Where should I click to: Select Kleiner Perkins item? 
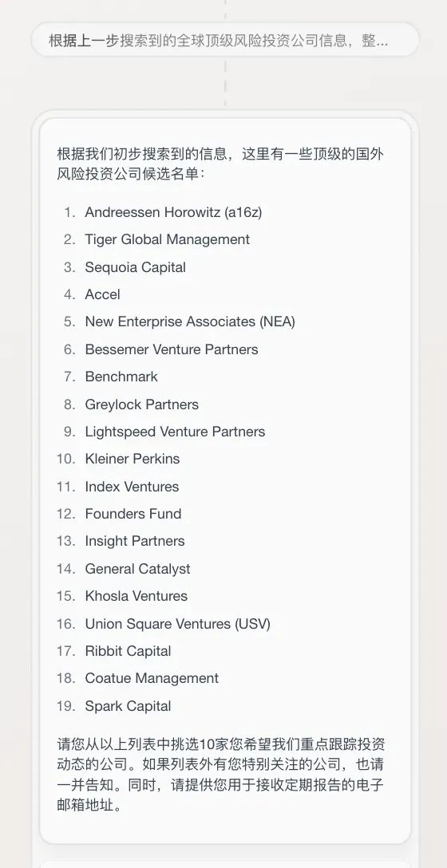(x=133, y=459)
